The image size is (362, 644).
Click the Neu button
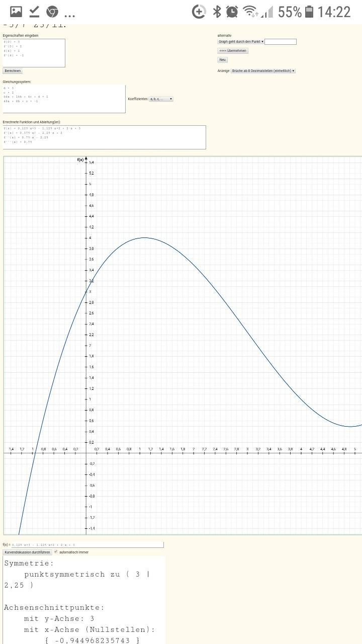point(223,60)
